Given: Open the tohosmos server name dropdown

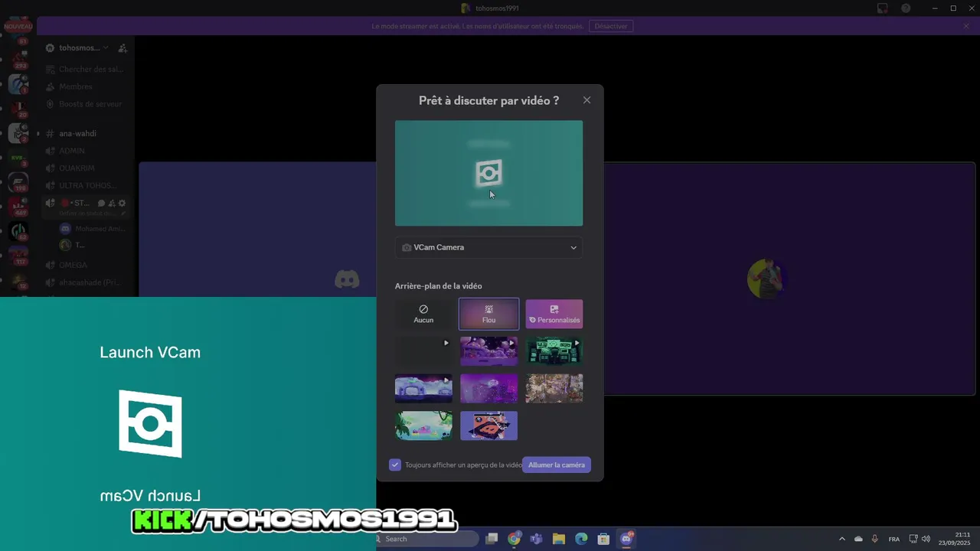Looking at the screenshot, I should coord(83,47).
